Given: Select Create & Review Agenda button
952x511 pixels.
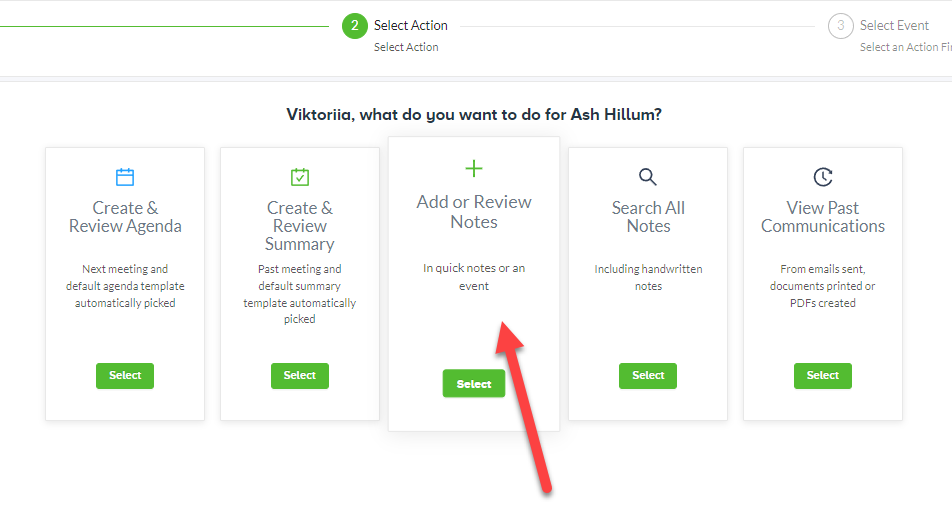Looking at the screenshot, I should pos(125,376).
